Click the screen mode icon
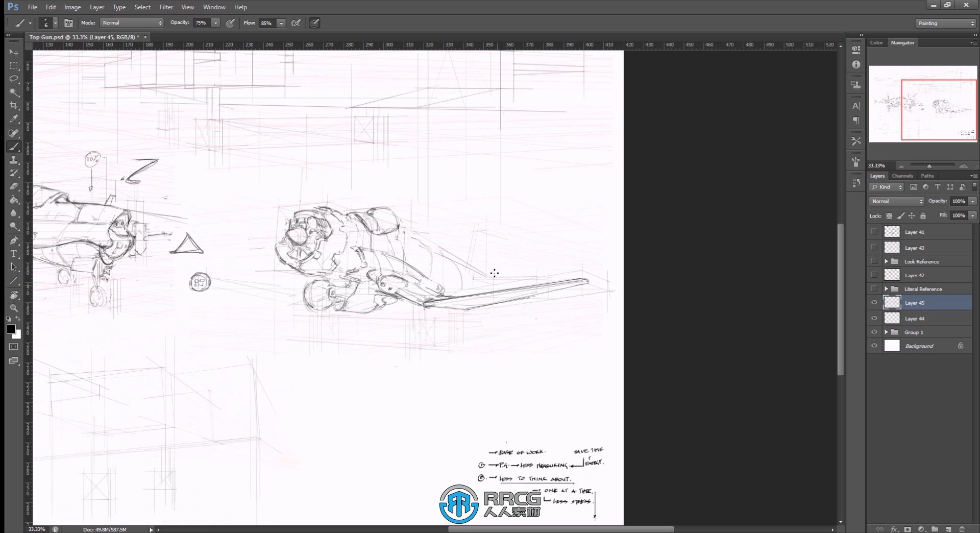980x533 pixels. pyautogui.click(x=14, y=360)
